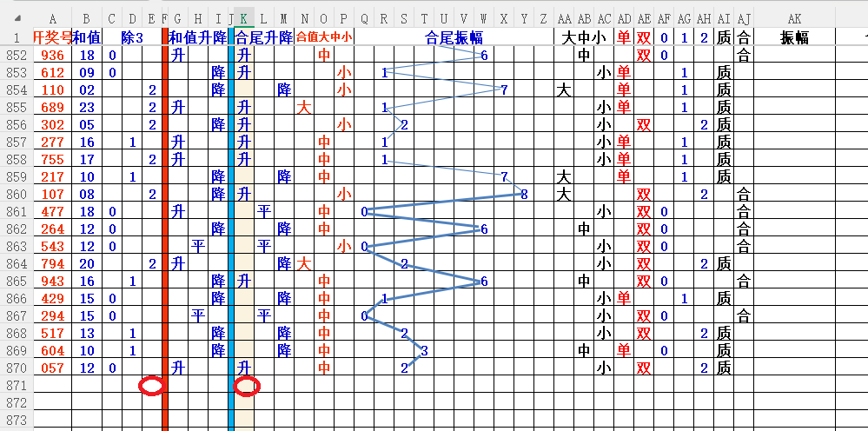This screenshot has width=868, height=431.
Task: Click the 质 header in row 1
Action: [x=724, y=37]
